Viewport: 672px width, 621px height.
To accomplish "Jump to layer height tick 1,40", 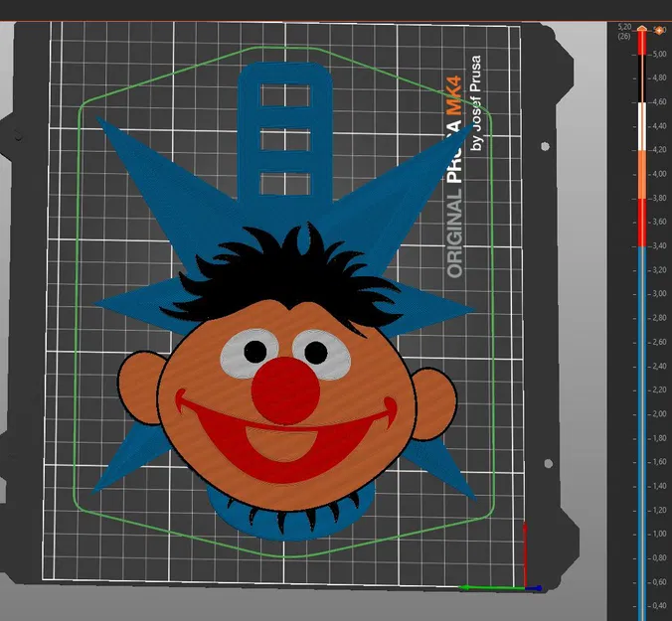I will [x=660, y=486].
